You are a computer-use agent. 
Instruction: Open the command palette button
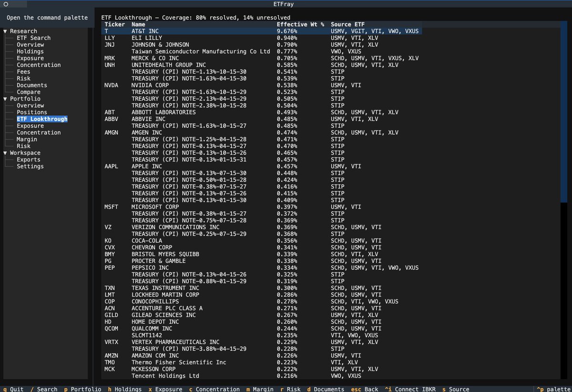pyautogui.click(x=47, y=18)
